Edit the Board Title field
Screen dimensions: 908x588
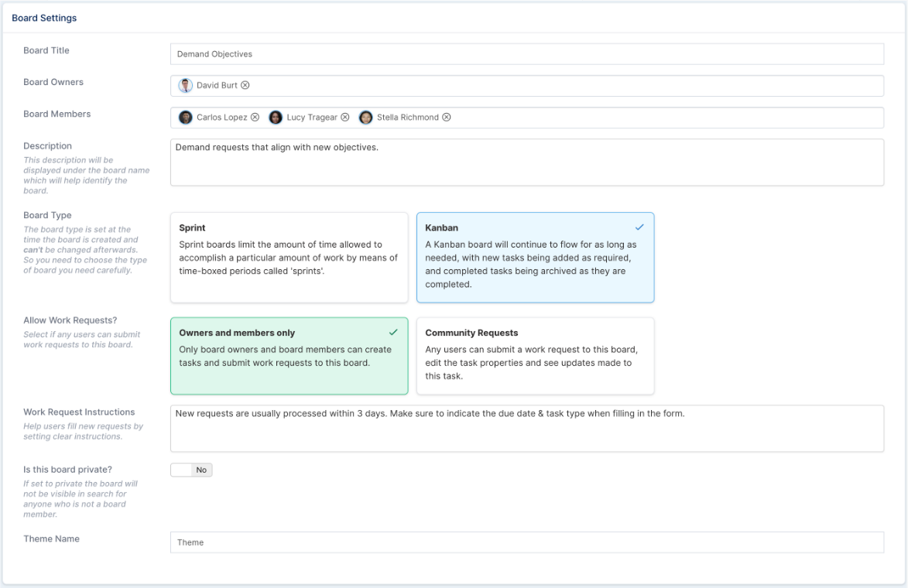tap(527, 54)
